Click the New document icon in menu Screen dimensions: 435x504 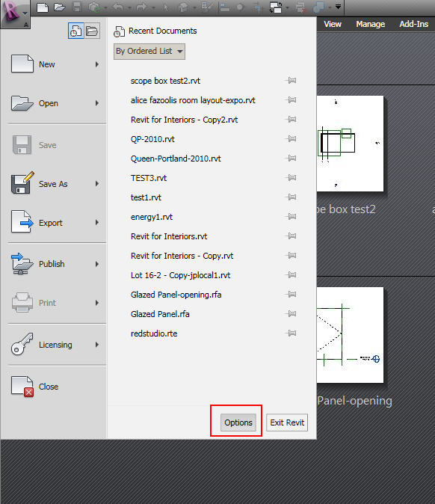(x=22, y=64)
